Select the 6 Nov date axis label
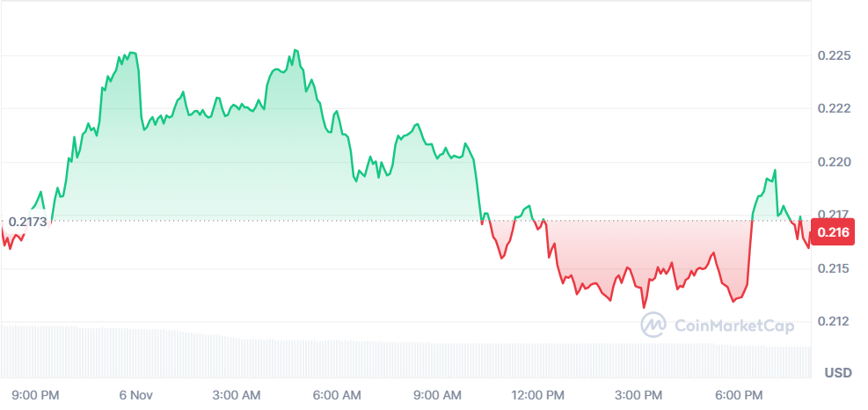 [x=136, y=394]
